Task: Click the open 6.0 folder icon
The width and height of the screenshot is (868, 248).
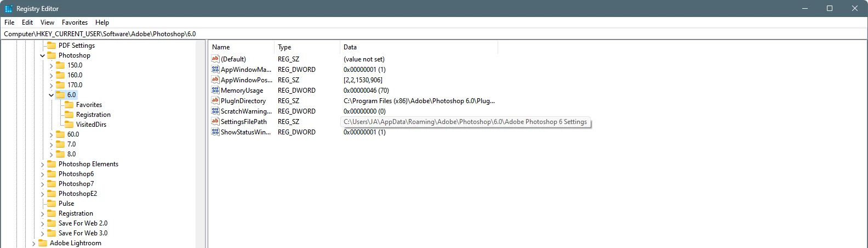Action: coord(60,95)
